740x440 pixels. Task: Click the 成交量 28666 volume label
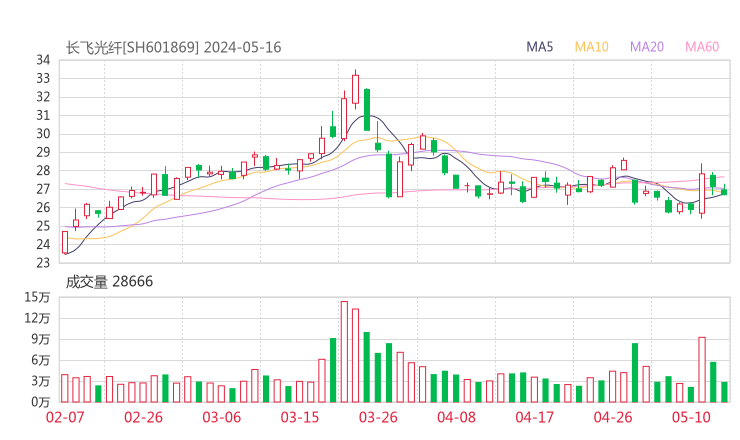pos(109,282)
